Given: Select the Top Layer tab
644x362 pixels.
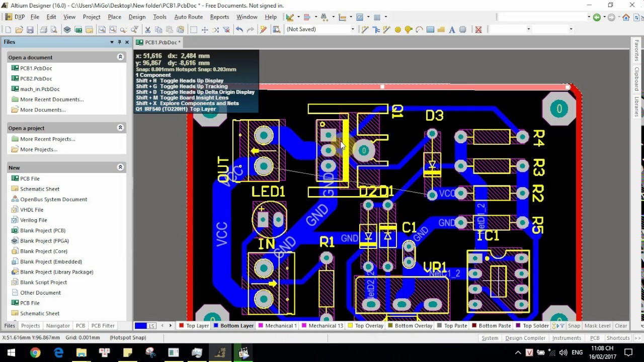Looking at the screenshot, I should coord(194,326).
